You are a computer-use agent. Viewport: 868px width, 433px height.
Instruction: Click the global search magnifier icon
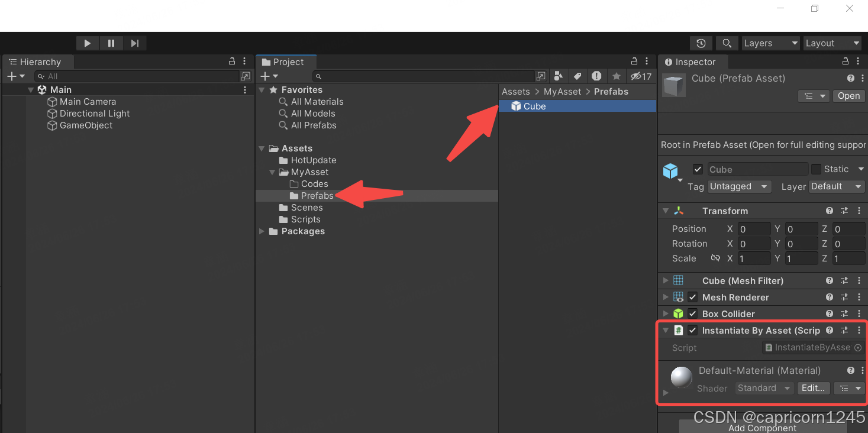tap(727, 43)
